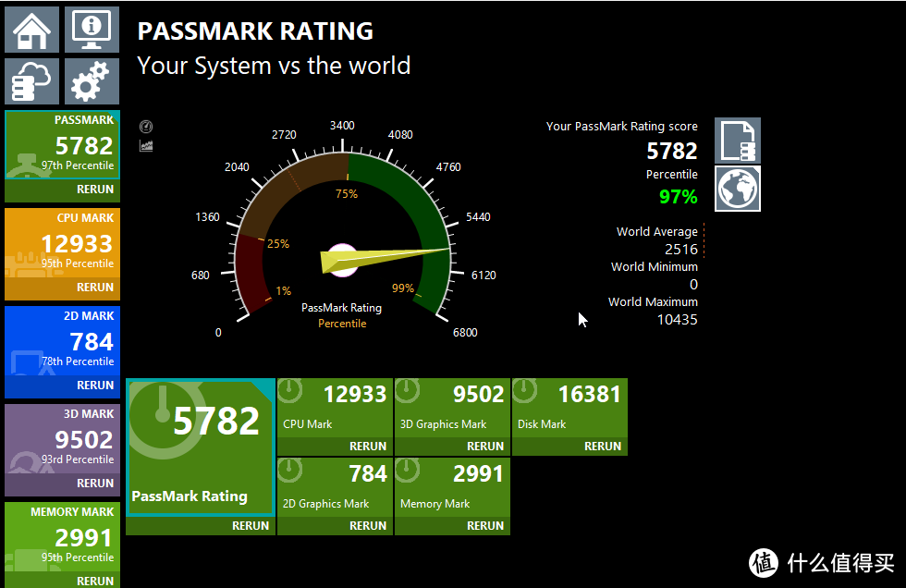Switch to the distribution chart view icon

click(x=146, y=145)
